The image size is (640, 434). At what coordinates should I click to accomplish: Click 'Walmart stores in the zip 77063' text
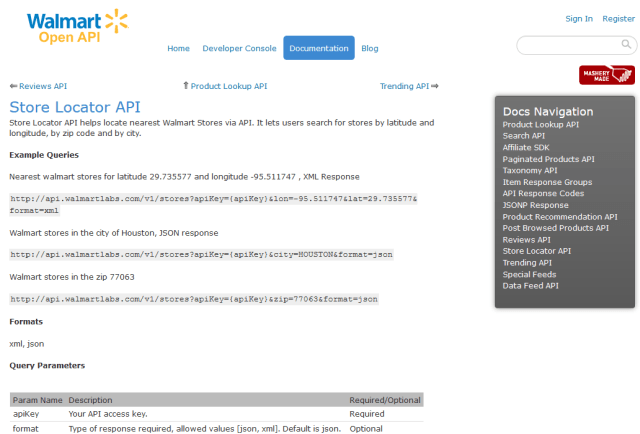point(72,277)
